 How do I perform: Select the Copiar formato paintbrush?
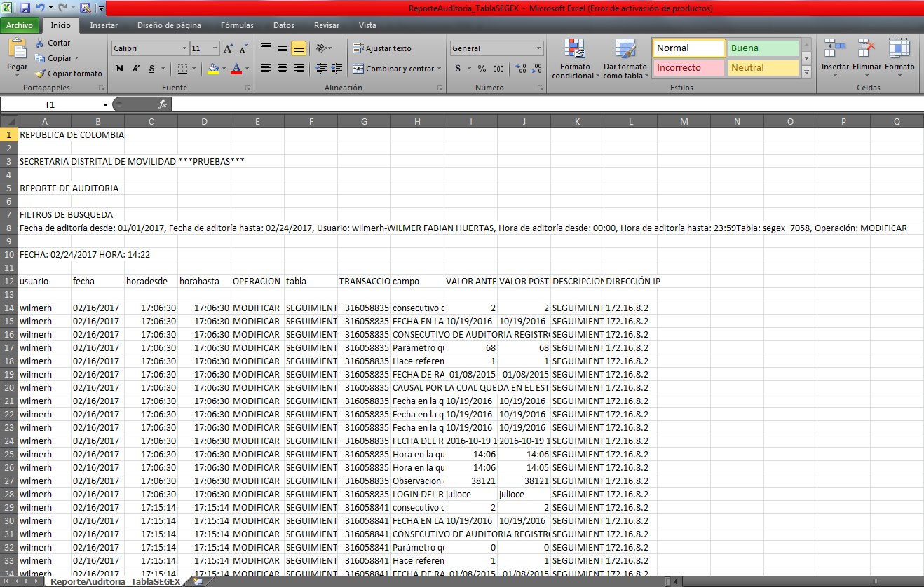point(41,74)
